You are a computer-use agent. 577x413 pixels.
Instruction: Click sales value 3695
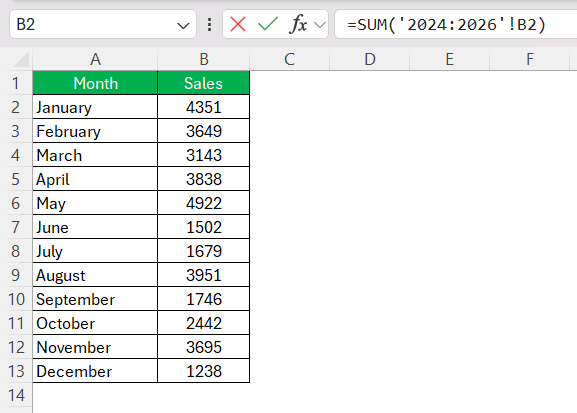(203, 347)
